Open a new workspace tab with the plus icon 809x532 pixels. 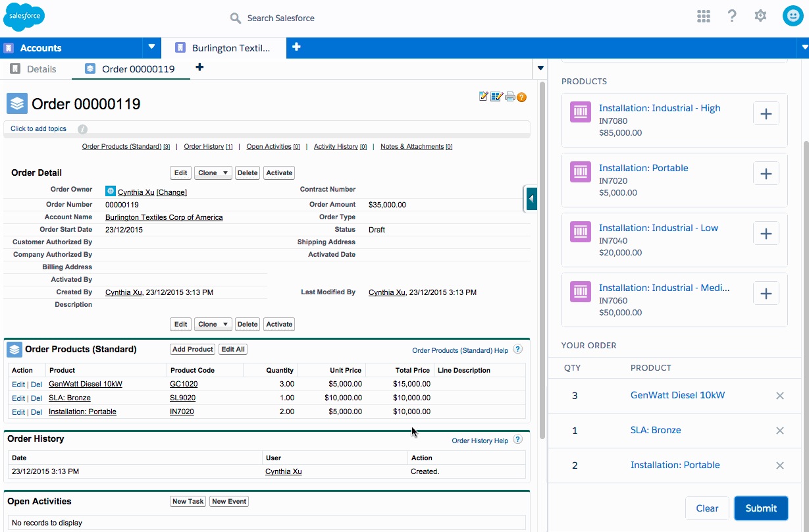pos(296,47)
